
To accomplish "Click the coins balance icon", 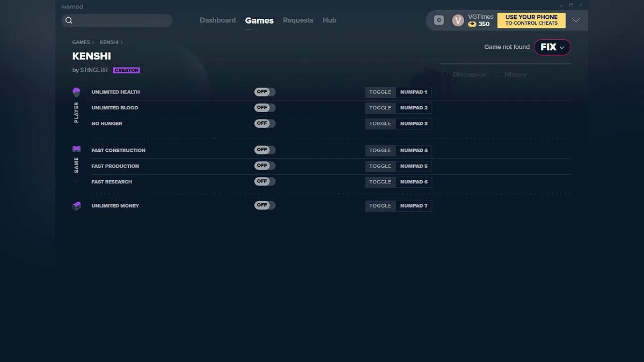I will [472, 24].
